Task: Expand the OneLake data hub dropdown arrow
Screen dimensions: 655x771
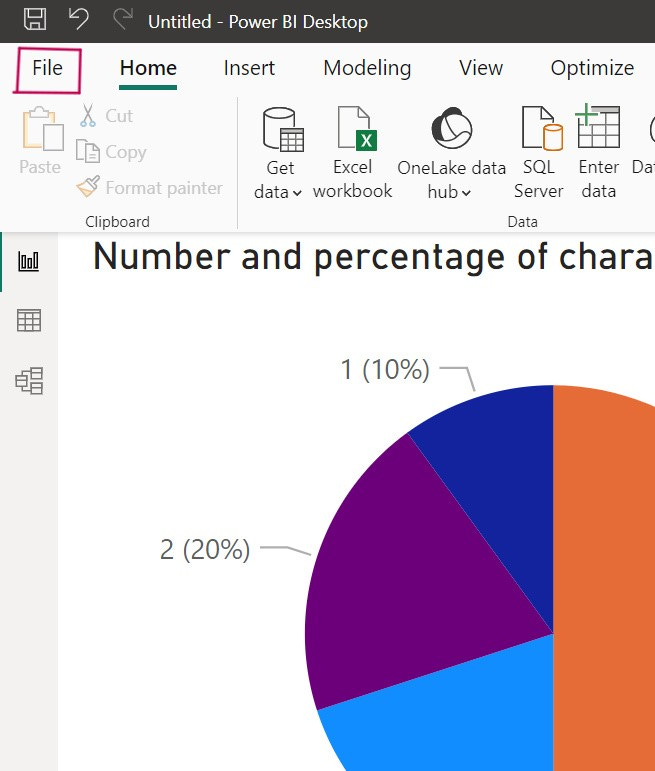Action: [466, 193]
